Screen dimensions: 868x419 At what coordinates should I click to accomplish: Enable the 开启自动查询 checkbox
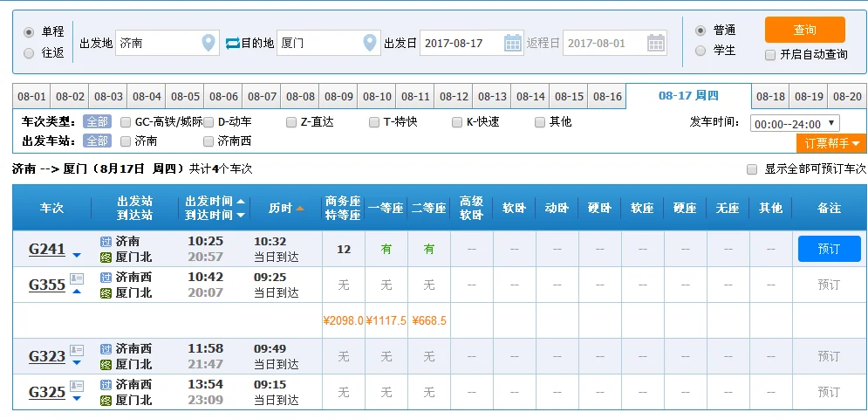point(770,55)
